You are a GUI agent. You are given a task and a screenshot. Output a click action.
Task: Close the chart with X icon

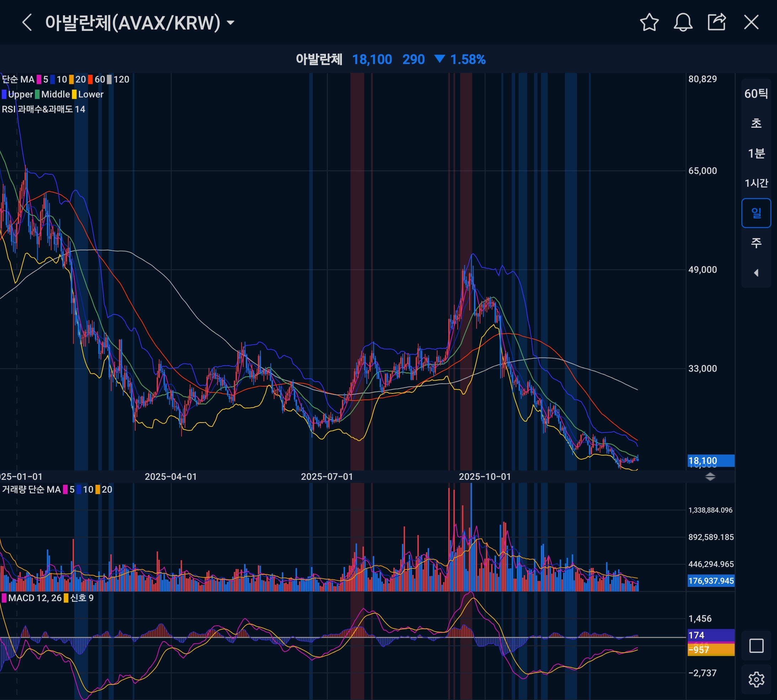point(751,22)
